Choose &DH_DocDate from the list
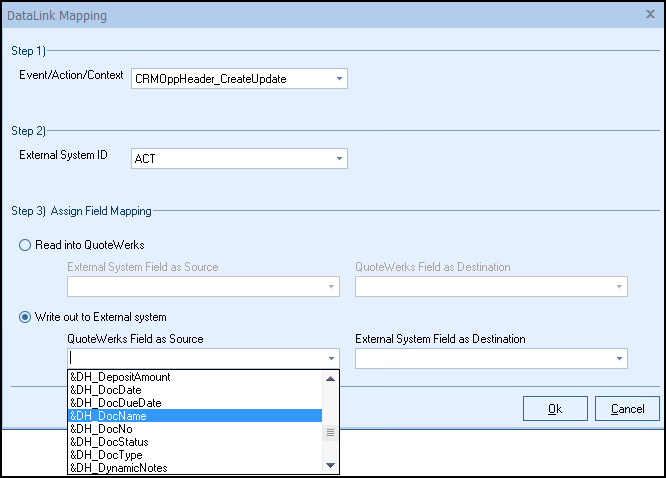The width and height of the screenshot is (666, 478). (106, 390)
